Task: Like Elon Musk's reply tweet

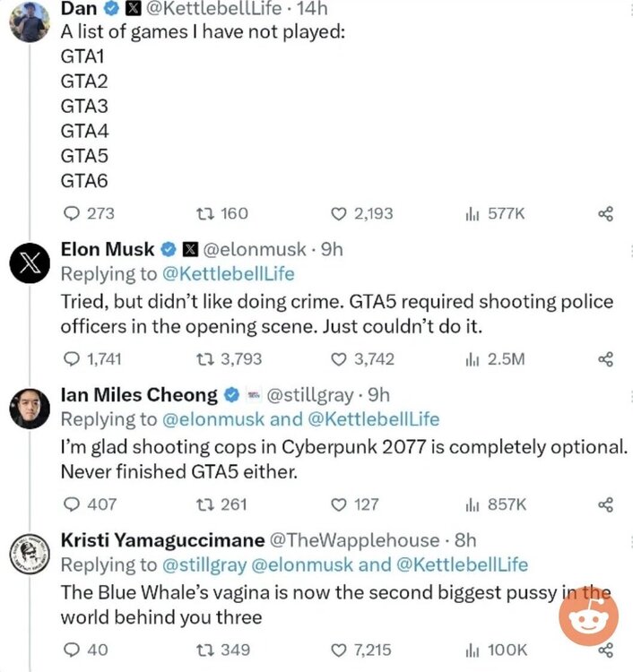Action: pyautogui.click(x=339, y=359)
